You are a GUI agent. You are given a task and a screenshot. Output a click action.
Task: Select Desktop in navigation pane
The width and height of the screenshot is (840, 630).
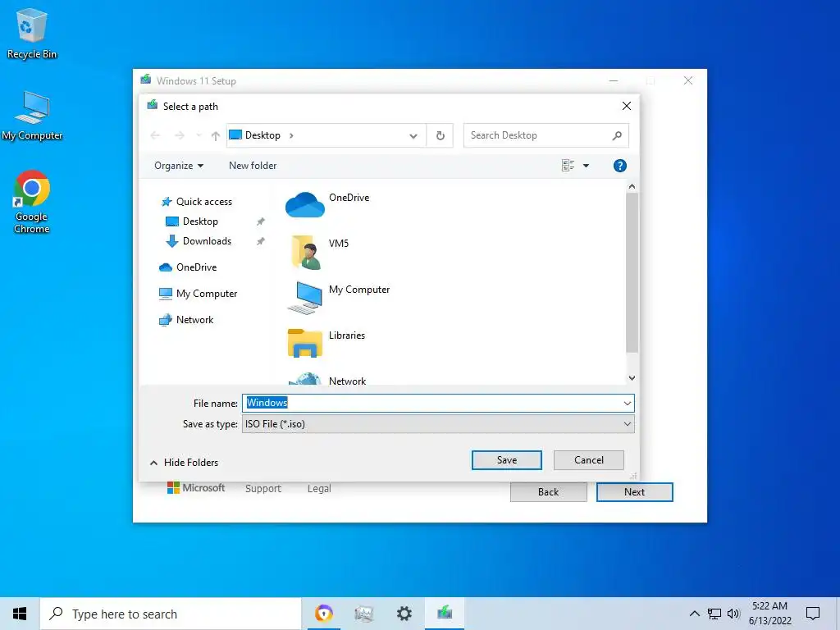click(x=192, y=221)
